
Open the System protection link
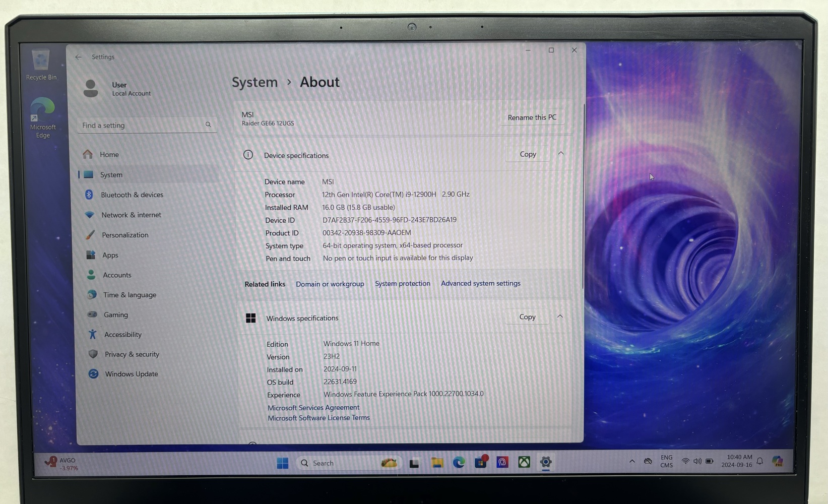point(402,283)
